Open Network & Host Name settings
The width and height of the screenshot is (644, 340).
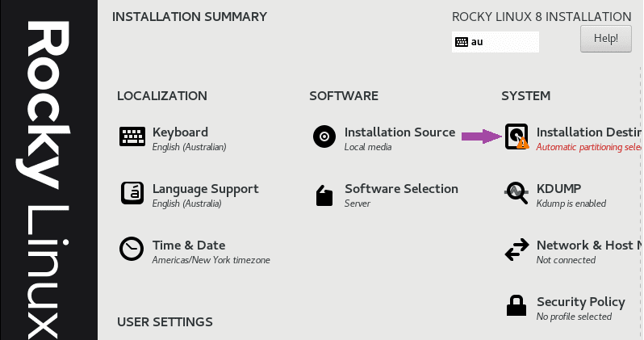tap(588, 246)
